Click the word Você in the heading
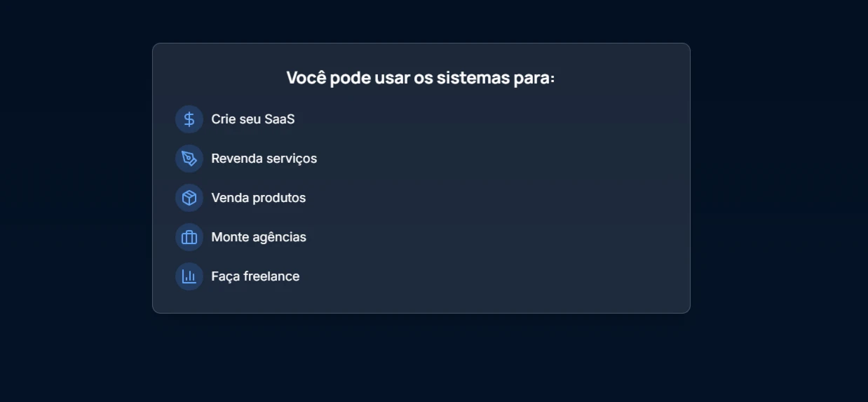 306,78
